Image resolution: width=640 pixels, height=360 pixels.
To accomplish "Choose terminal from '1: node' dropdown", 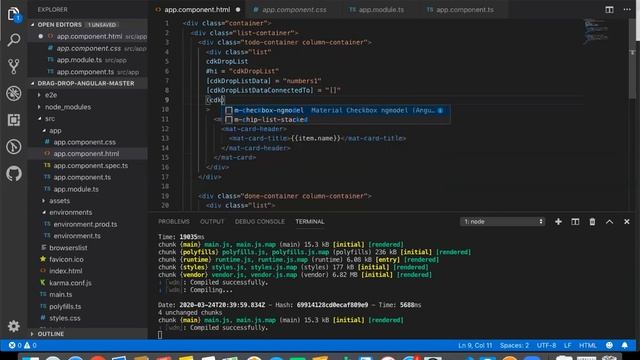I will pyautogui.click(x=503, y=222).
